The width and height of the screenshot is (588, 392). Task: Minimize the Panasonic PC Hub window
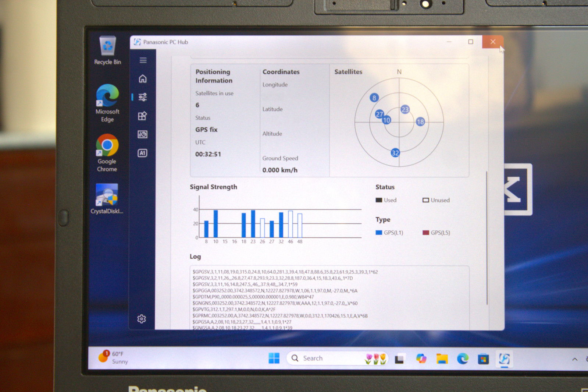(x=449, y=42)
